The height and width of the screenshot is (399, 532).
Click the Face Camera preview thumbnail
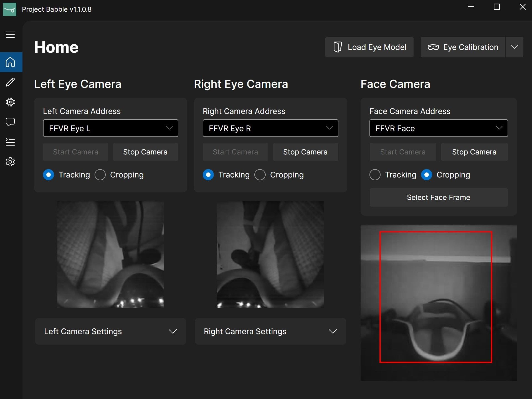click(438, 302)
